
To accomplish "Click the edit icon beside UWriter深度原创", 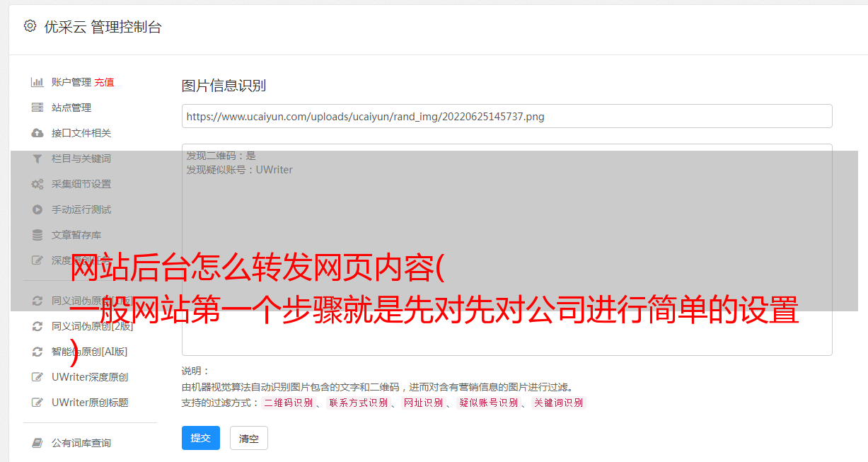I will pos(37,377).
